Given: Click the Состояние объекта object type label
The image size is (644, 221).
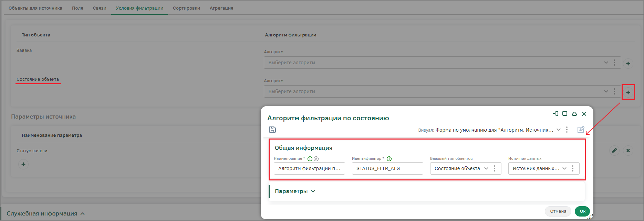Looking at the screenshot, I should point(38,79).
